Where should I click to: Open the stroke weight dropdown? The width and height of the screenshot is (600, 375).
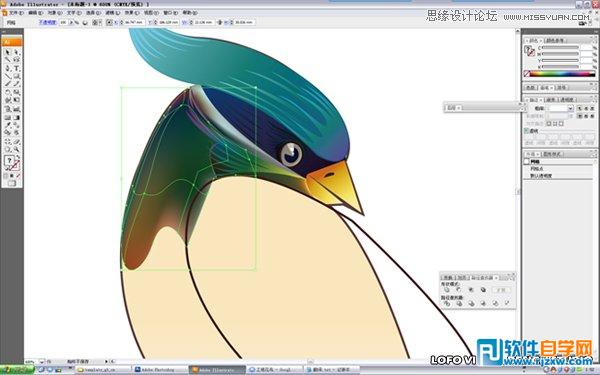570,109
